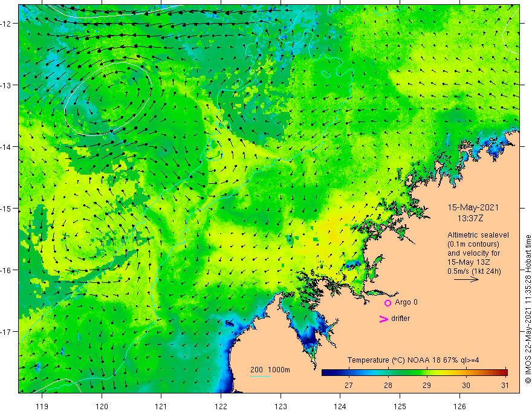The width and height of the screenshot is (532, 411).
Task: Click the '200 1000m' depth label
Action: pyautogui.click(x=270, y=370)
